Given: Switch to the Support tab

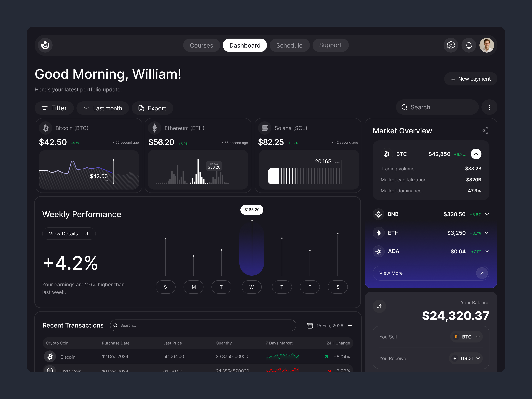Looking at the screenshot, I should click(x=331, y=45).
